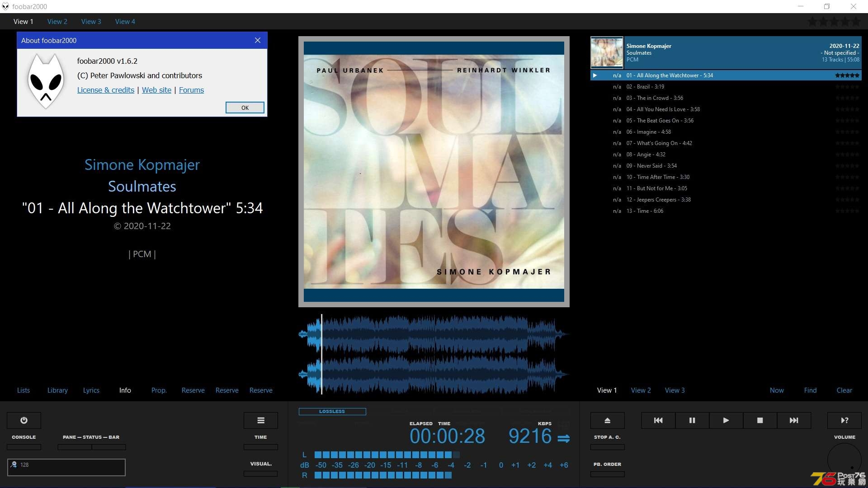
Task: Open the hamburger menu button
Action: click(x=261, y=420)
